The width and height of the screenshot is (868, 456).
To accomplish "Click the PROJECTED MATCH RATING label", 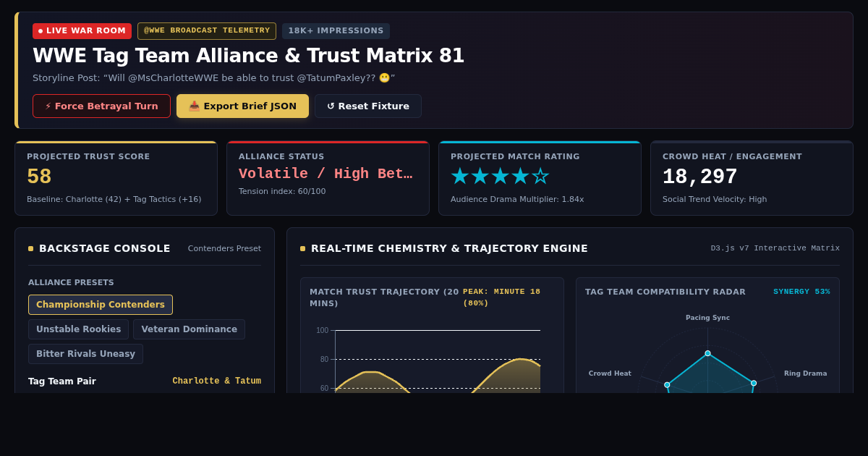I will [515, 156].
